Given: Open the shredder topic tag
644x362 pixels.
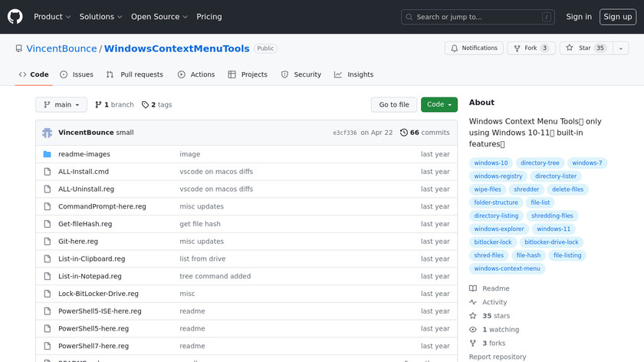Looking at the screenshot, I should [x=526, y=189].
